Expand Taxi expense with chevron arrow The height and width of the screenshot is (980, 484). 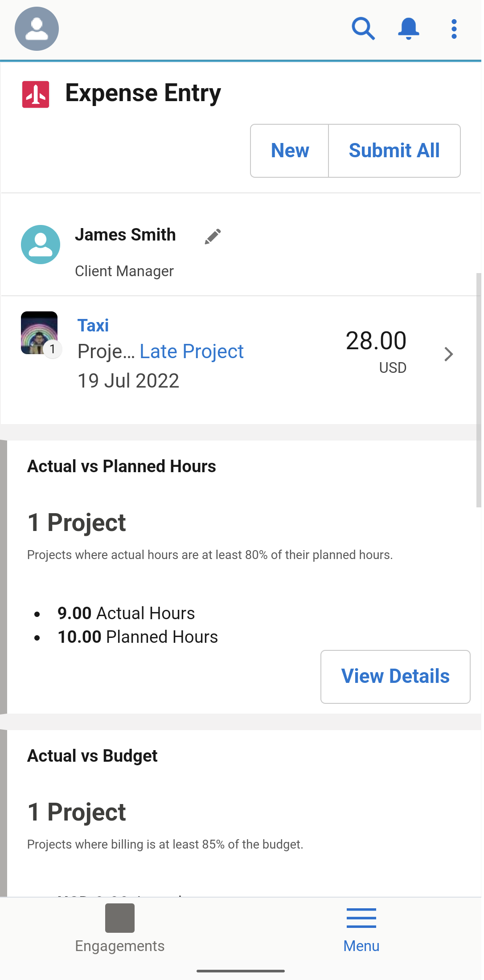(x=448, y=354)
